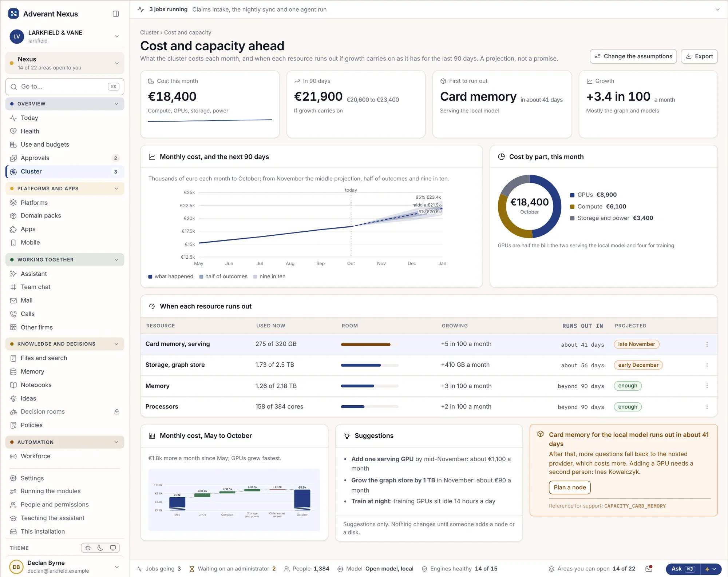Open three-dot menu for Memory row

click(x=707, y=386)
